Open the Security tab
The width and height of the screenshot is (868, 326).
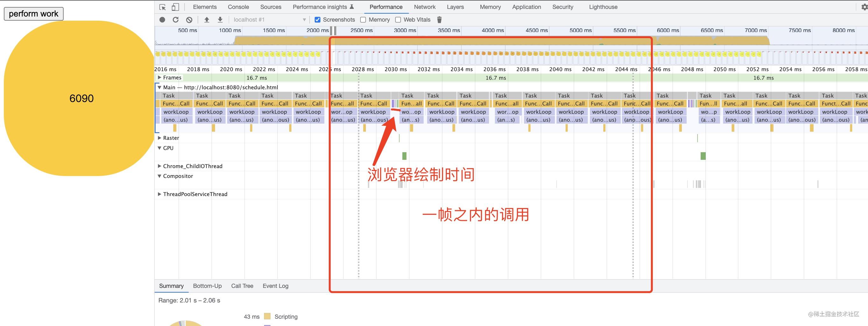pos(562,7)
